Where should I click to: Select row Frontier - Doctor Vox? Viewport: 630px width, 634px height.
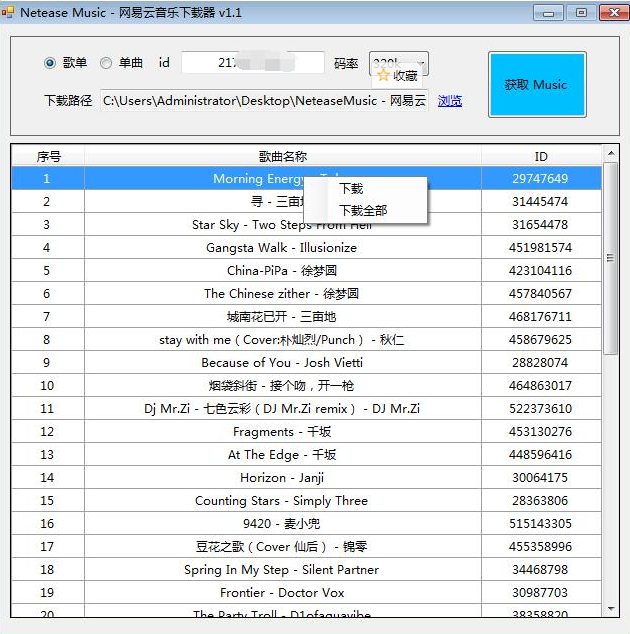pyautogui.click(x=306, y=593)
